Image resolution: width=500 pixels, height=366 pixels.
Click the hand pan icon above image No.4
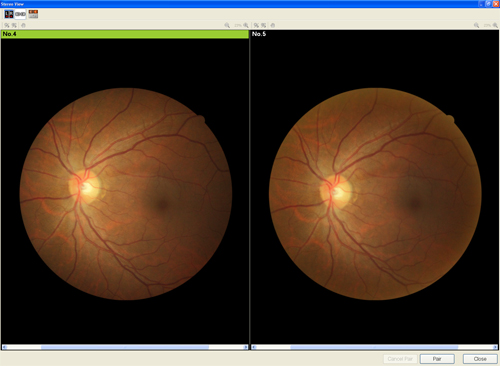(x=23, y=25)
